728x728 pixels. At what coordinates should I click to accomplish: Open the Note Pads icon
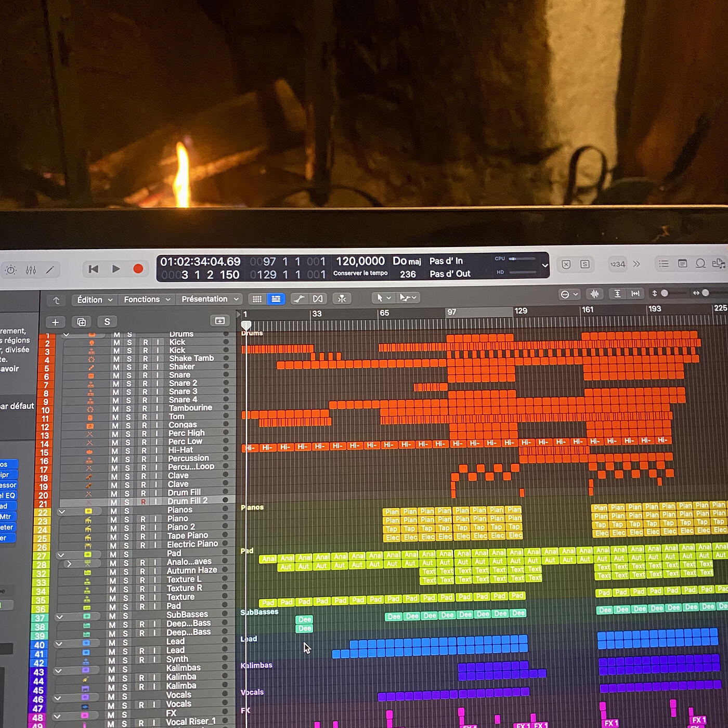683,264
